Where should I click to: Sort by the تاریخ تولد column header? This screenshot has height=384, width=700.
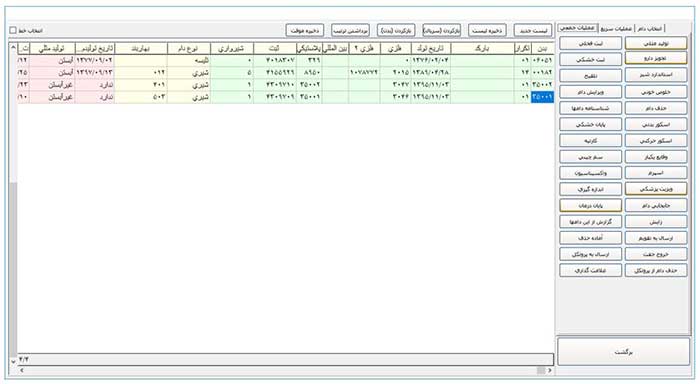pyautogui.click(x=430, y=48)
